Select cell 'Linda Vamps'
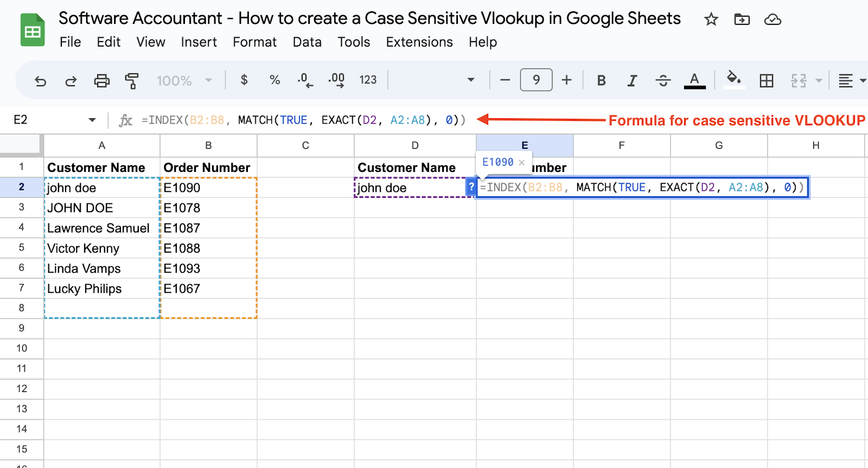The image size is (868, 468). pyautogui.click(x=102, y=268)
